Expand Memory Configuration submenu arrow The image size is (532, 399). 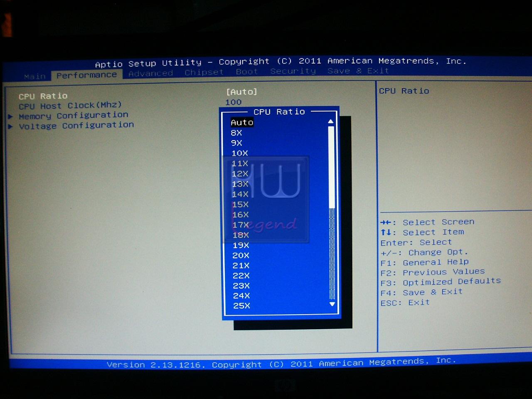pyautogui.click(x=10, y=116)
